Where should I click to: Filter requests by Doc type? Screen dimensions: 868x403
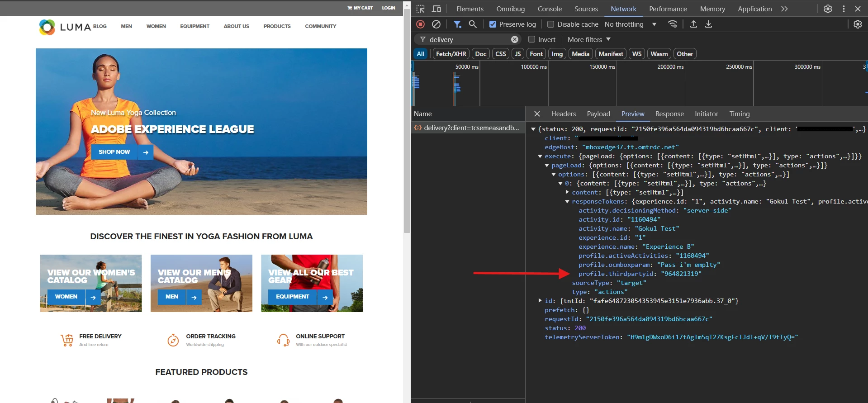tap(481, 54)
